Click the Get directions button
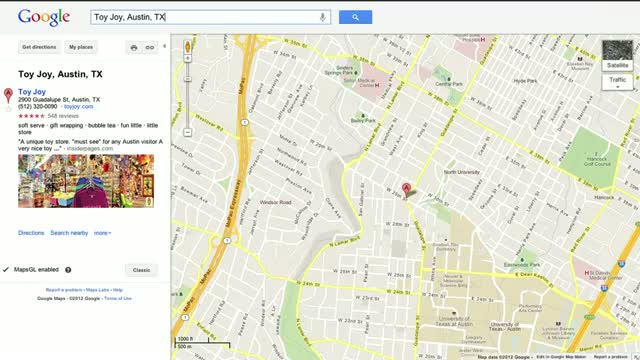This screenshot has height=360, width=640. pos(39,47)
